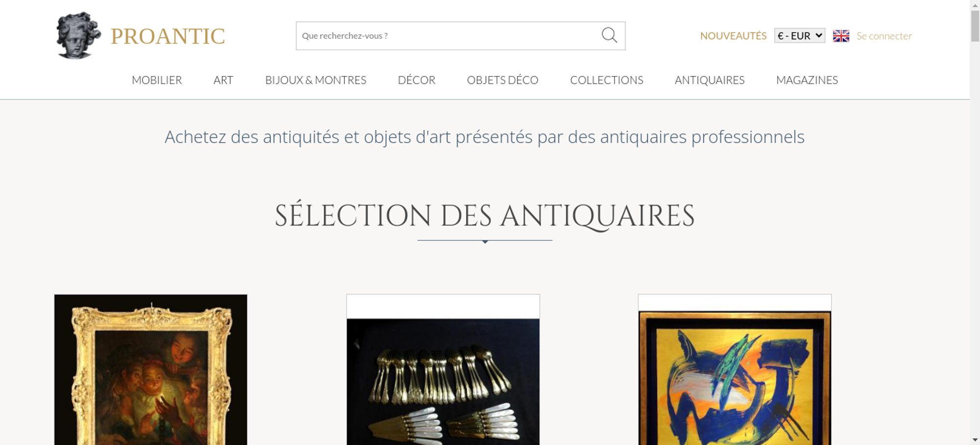This screenshot has height=445, width=980.
Task: Open the ART menu
Action: (x=223, y=80)
